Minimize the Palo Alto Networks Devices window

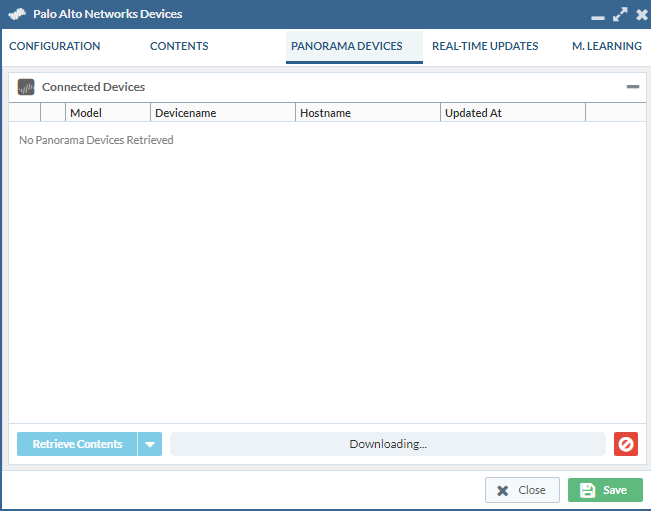[x=598, y=17]
